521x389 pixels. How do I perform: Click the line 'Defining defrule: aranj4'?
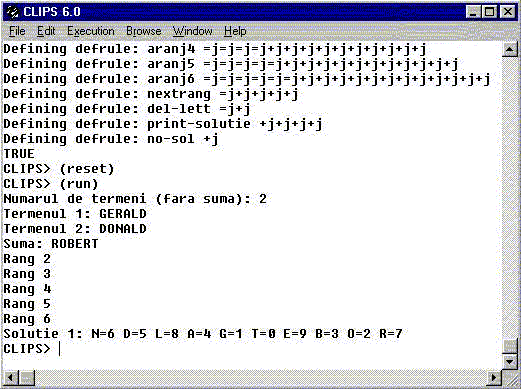point(215,49)
